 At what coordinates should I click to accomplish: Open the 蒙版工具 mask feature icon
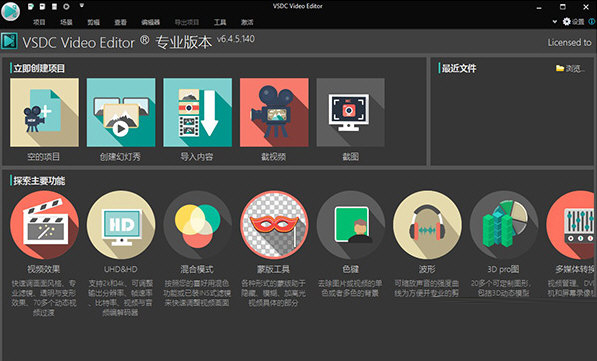tap(274, 225)
